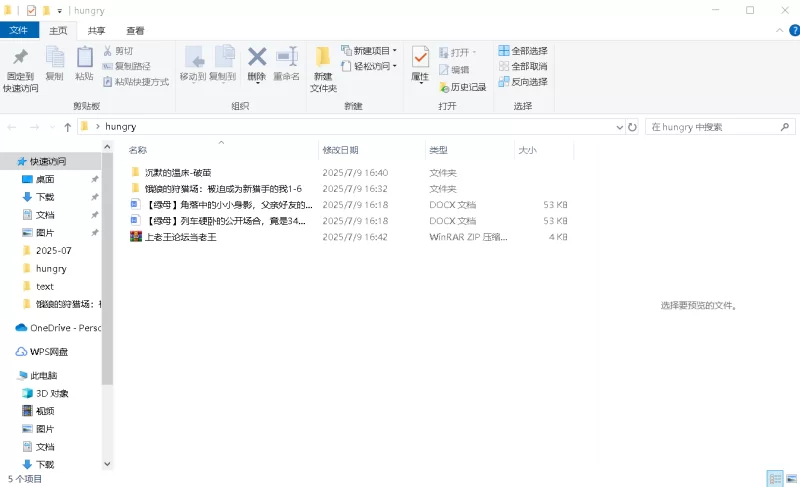
Task: Switch to details view icon in status bar
Action: (x=775, y=478)
